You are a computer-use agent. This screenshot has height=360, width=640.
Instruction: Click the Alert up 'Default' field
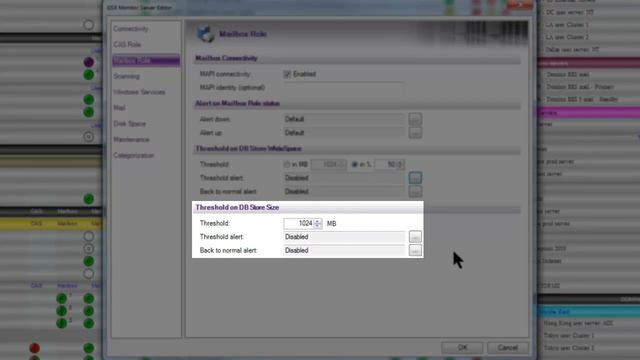(344, 133)
